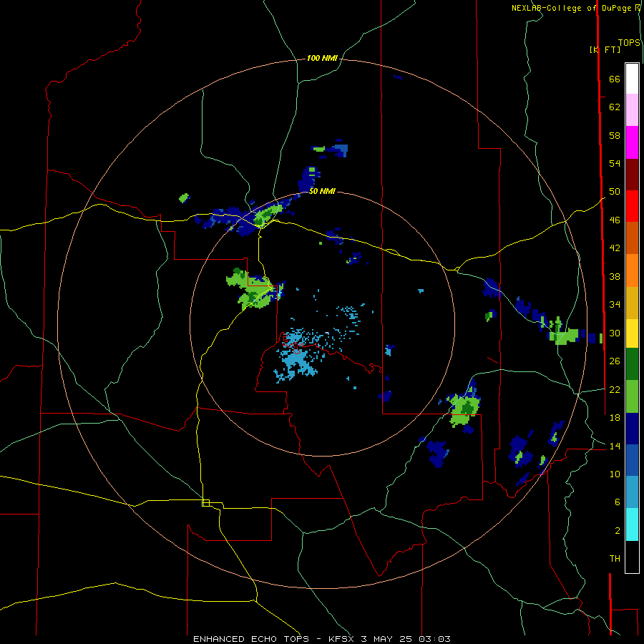Viewport: 644px width, 644px height.
Task: Click the cyan legend swatch
Action: (x=632, y=525)
